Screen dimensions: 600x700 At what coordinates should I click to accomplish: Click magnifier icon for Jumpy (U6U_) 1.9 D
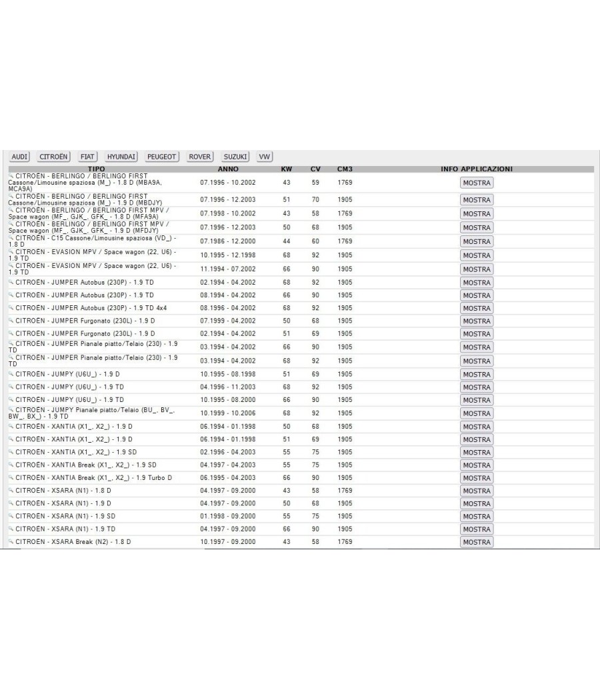[11, 374]
